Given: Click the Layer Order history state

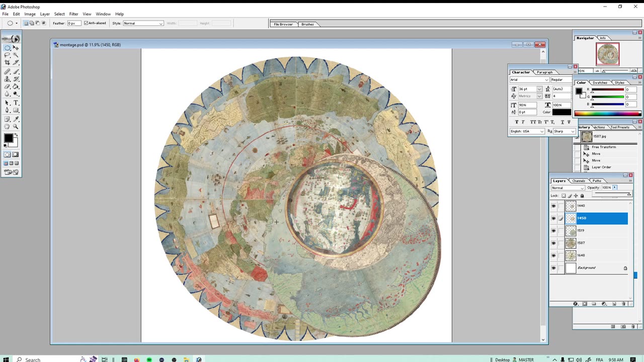Looking at the screenshot, I should [602, 167].
